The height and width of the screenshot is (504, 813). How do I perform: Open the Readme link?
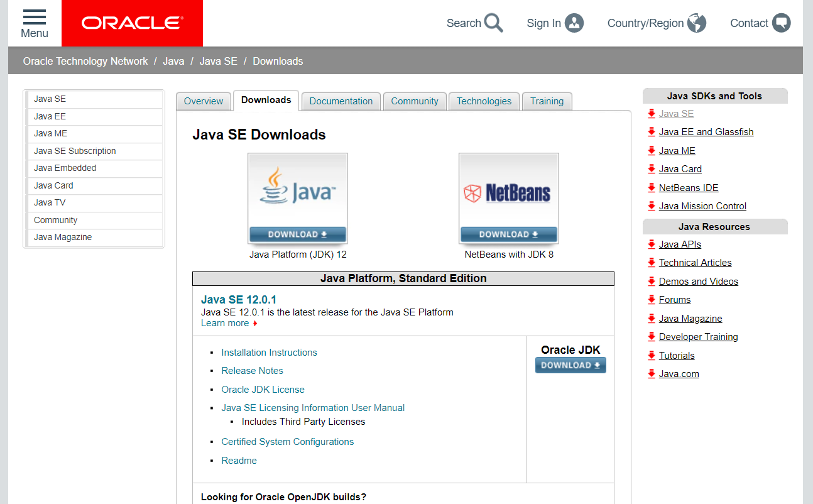(x=239, y=461)
